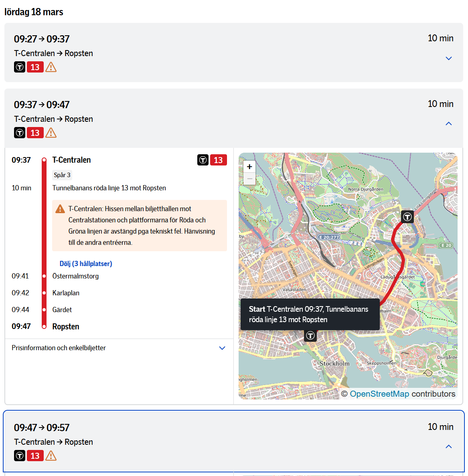The height and width of the screenshot is (476, 468).
Task: Click the map zoom in plus button
Action: (249, 167)
